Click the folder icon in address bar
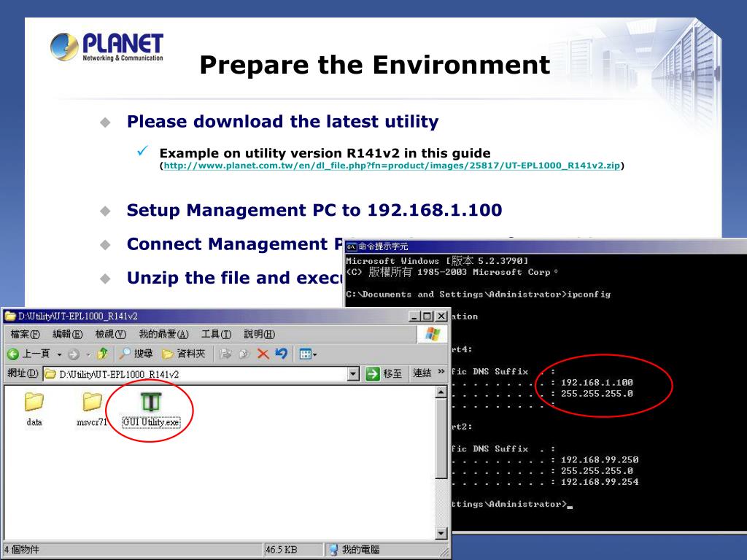Screen dimensions: 747x560 pyautogui.click(x=50, y=374)
